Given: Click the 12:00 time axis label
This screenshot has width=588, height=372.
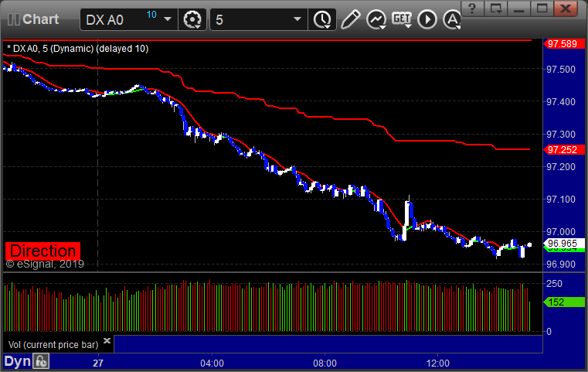Looking at the screenshot, I should (x=437, y=363).
